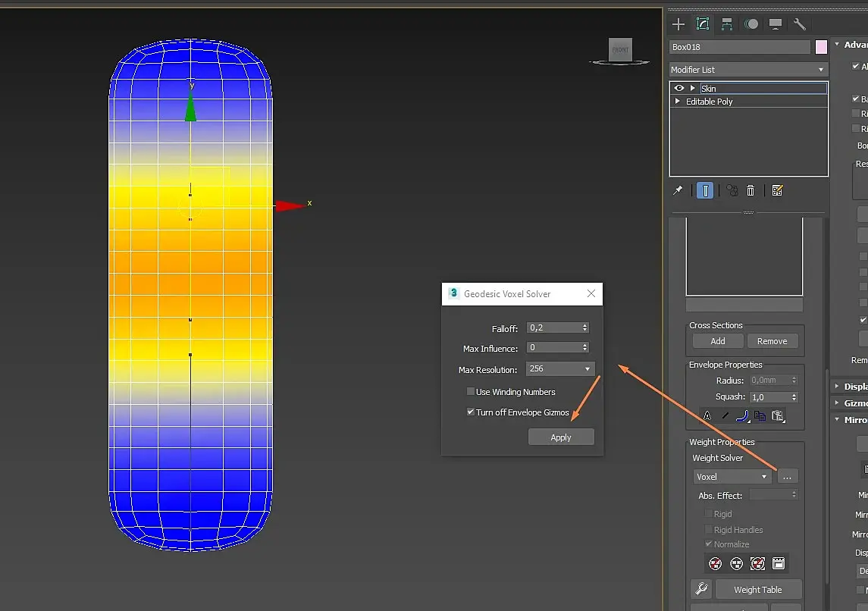Open the Modifier List dropdown
Viewport: 868px width, 611px height.
pos(747,70)
